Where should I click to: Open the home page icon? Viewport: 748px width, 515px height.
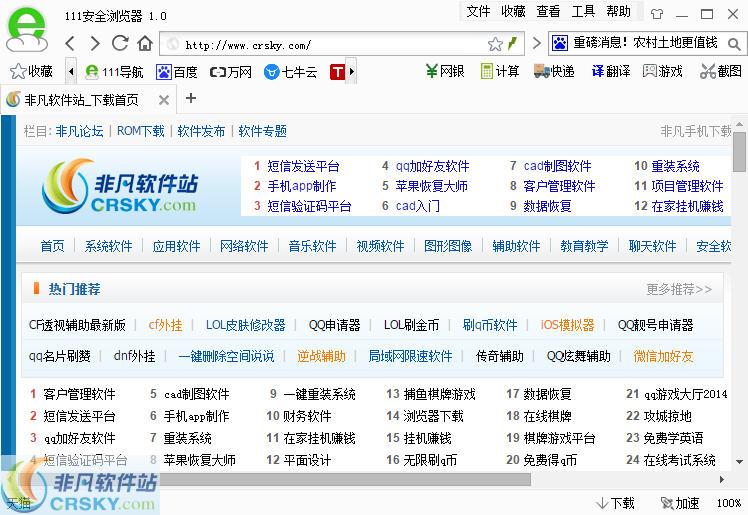point(145,43)
